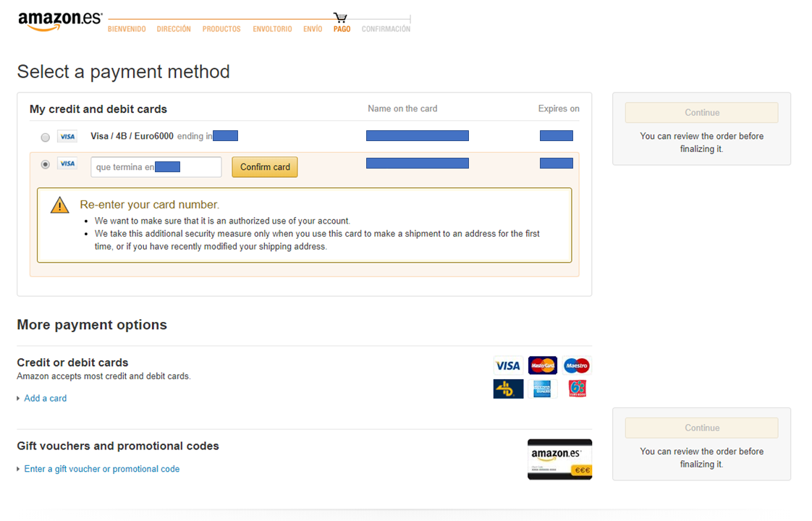Click the CONFIRMACIÓN checkout step

386,29
